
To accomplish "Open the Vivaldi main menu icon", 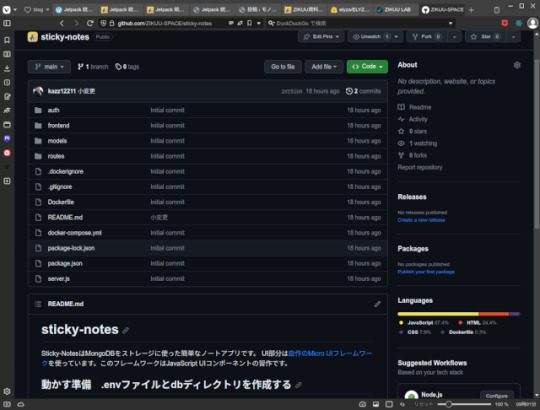I will [7, 10].
